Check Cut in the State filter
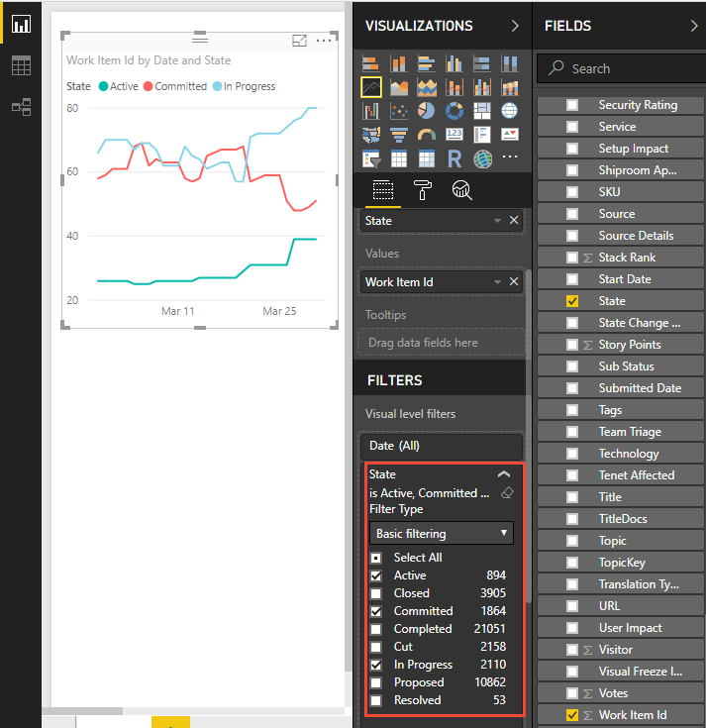This screenshot has height=728, width=706. [x=376, y=647]
